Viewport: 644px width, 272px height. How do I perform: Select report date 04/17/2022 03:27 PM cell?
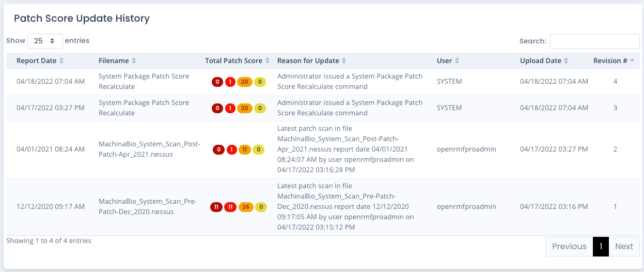(x=51, y=108)
